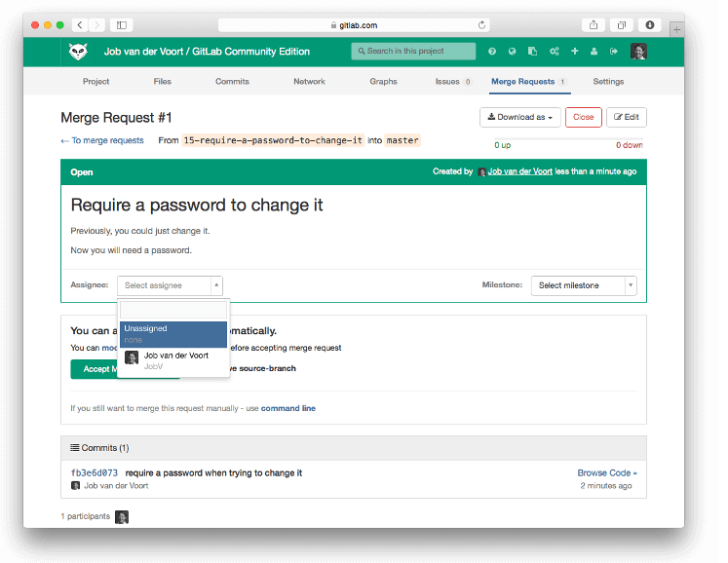This screenshot has width=728, height=563.
Task: Toggle Safari sidebar button
Action: click(122, 24)
